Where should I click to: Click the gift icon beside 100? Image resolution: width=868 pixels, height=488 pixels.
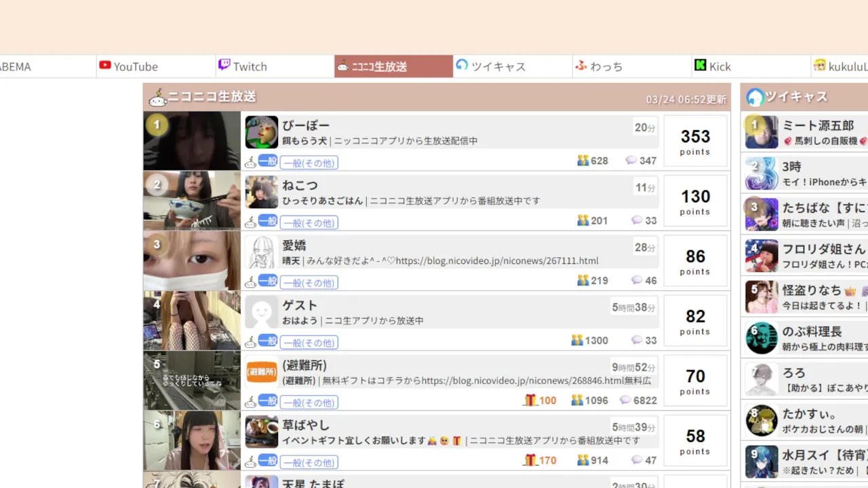tap(530, 400)
